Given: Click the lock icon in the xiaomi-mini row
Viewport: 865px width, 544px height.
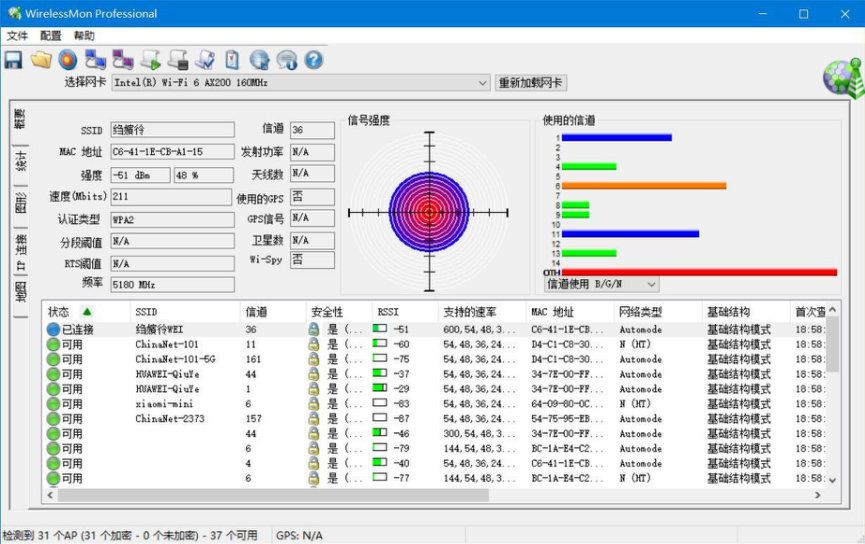Looking at the screenshot, I should pyautogui.click(x=314, y=404).
